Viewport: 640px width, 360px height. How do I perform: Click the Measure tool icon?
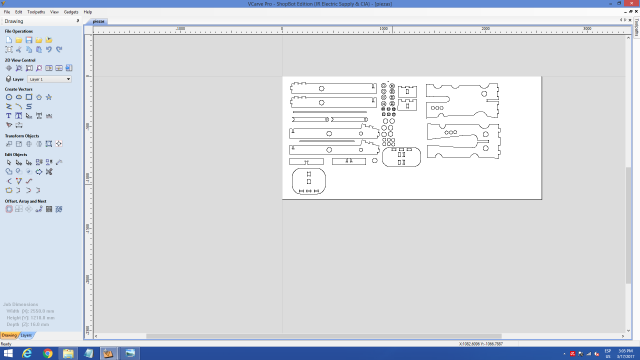[x=59, y=162]
